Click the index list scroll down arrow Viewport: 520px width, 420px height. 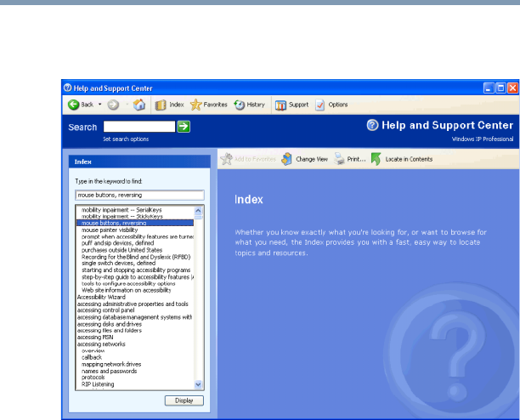199,384
